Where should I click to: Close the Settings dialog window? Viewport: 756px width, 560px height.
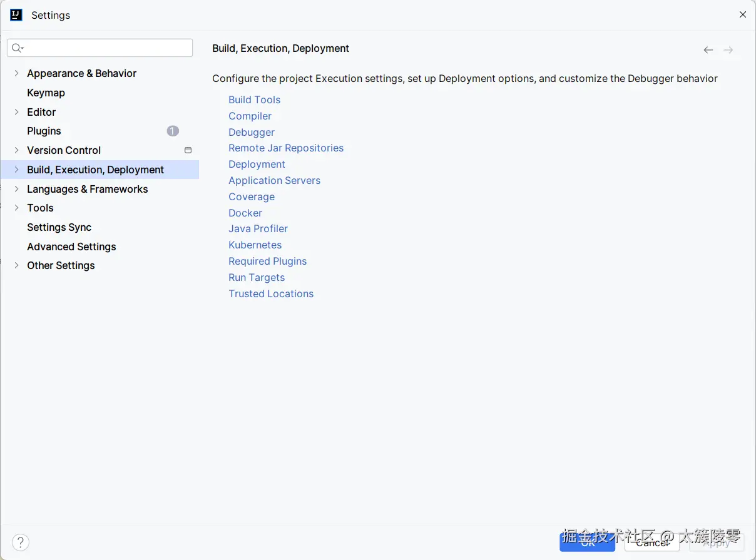pos(743,14)
